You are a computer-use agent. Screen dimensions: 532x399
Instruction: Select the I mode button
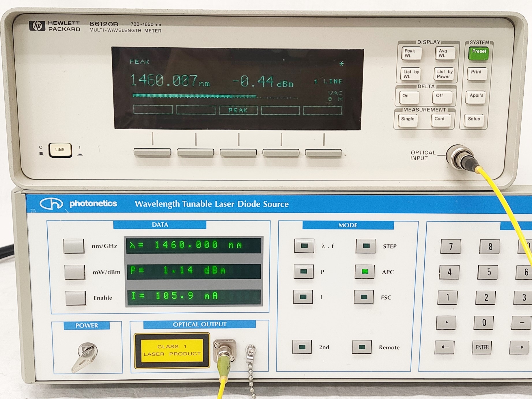pyautogui.click(x=303, y=297)
